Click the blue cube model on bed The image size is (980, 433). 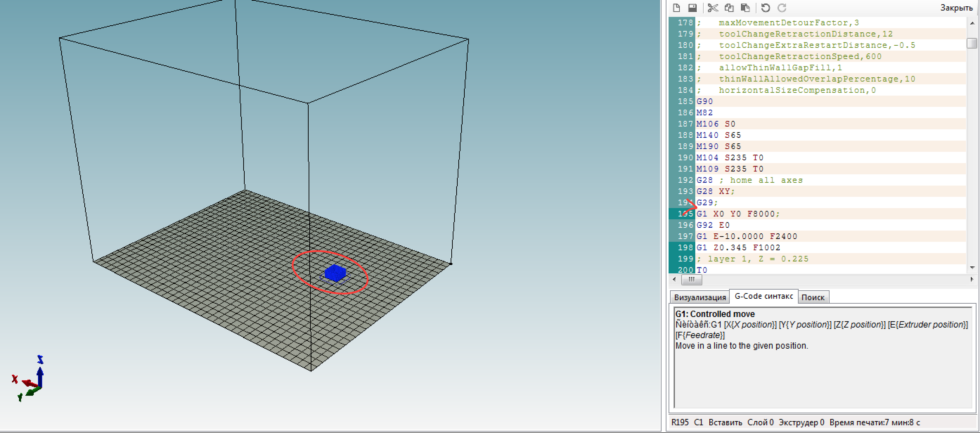coord(335,273)
